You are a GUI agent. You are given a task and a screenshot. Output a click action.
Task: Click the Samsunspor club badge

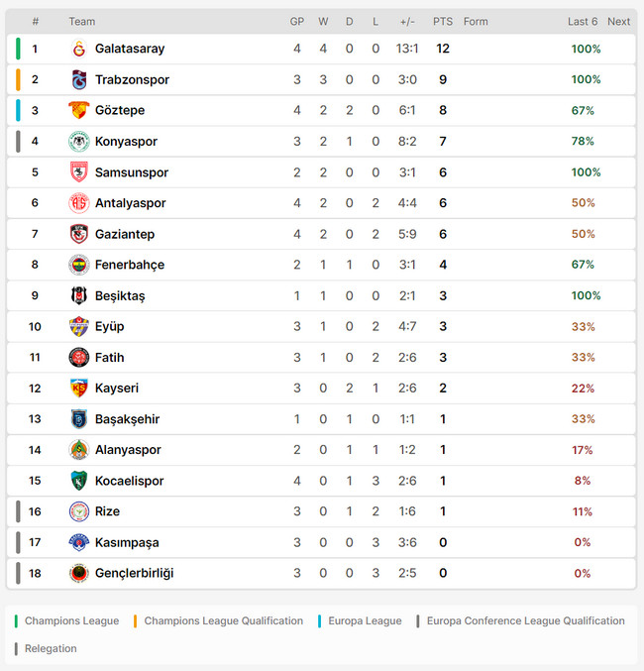tap(79, 172)
